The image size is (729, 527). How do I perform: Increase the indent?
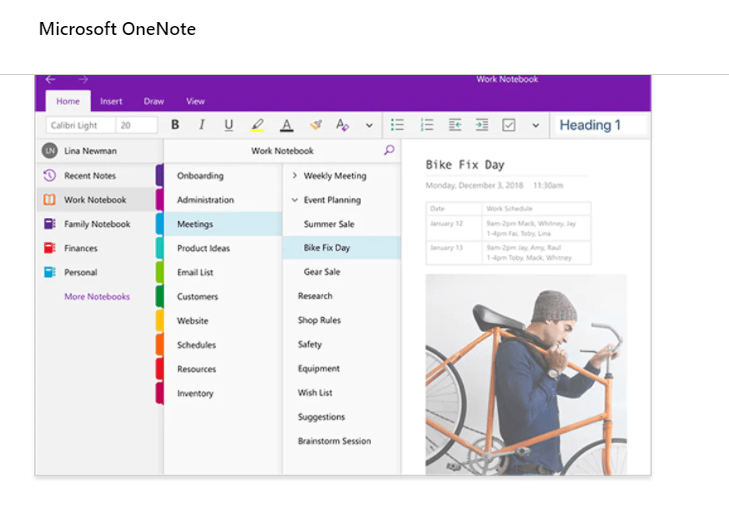[482, 125]
